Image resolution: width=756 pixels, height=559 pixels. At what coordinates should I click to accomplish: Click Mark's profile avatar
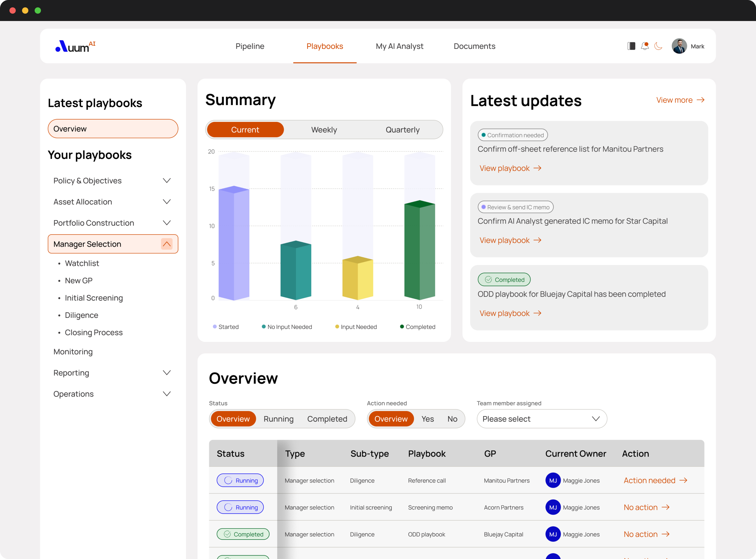click(679, 46)
